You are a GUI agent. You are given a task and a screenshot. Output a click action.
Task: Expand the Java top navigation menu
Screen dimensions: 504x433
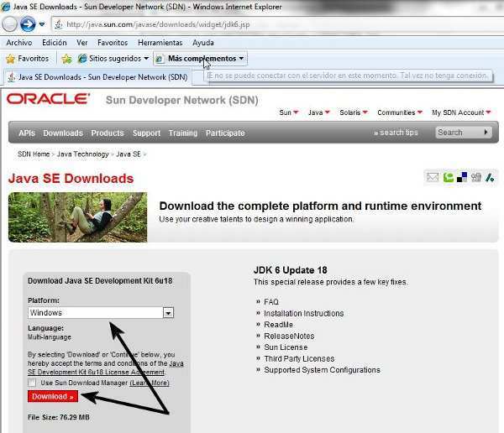319,112
